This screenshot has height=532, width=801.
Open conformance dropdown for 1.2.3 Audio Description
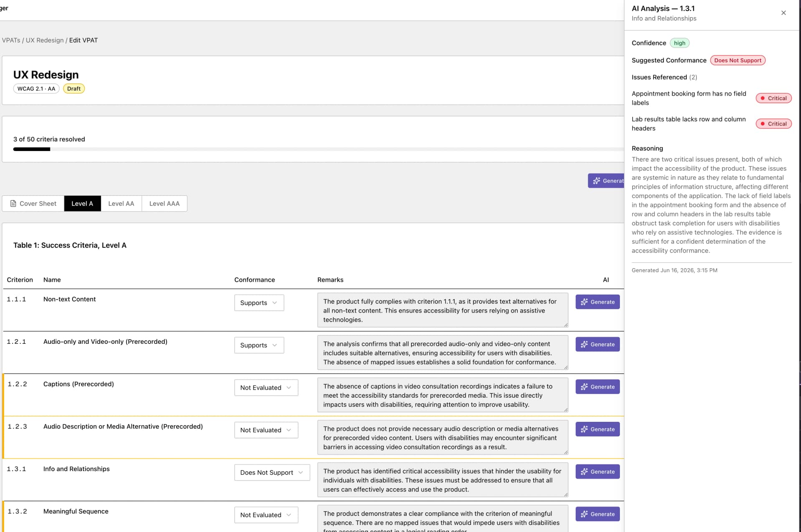pos(266,430)
